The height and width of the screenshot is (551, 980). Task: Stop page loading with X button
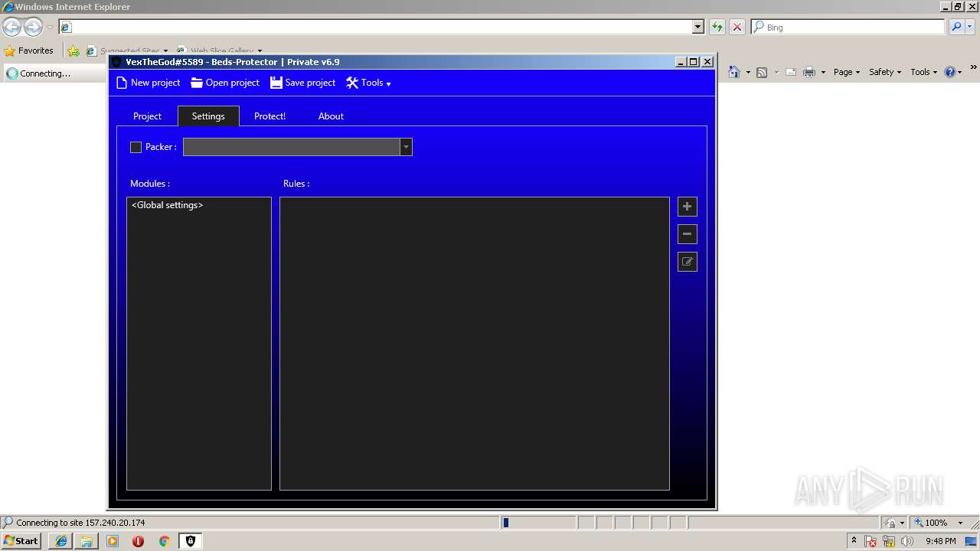point(737,27)
